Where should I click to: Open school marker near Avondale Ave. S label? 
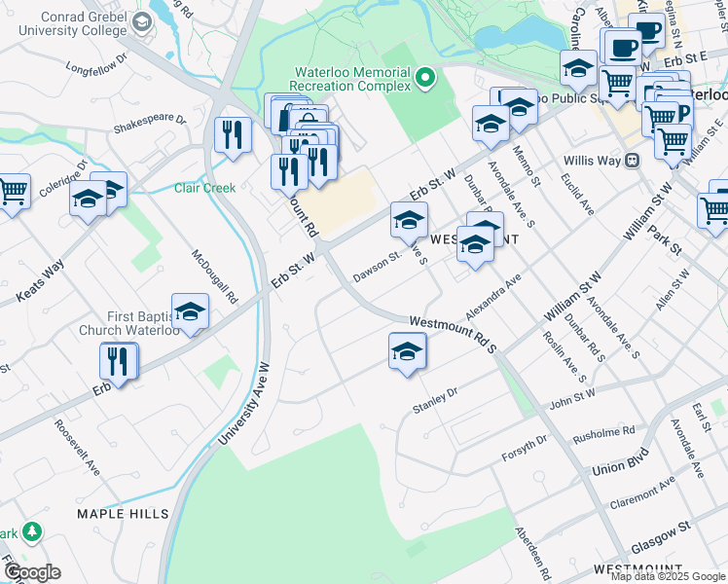(x=491, y=125)
